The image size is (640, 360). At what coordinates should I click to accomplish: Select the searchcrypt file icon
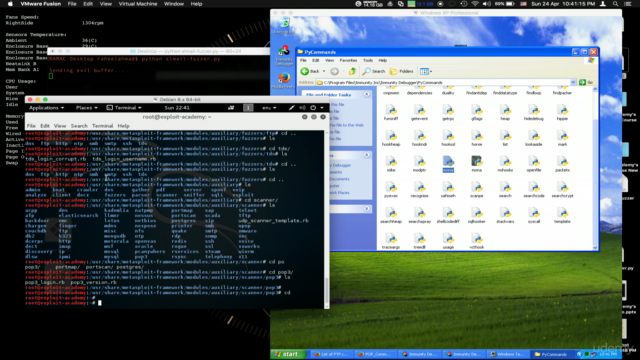point(562,189)
